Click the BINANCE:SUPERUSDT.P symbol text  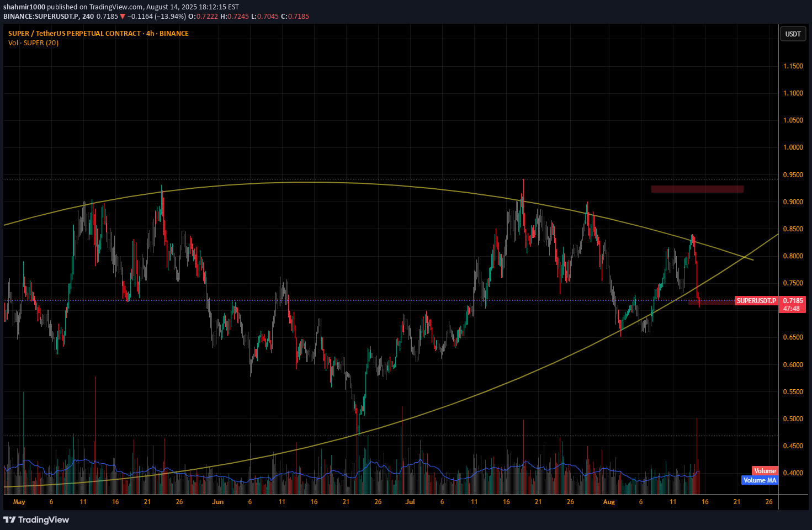click(x=41, y=17)
